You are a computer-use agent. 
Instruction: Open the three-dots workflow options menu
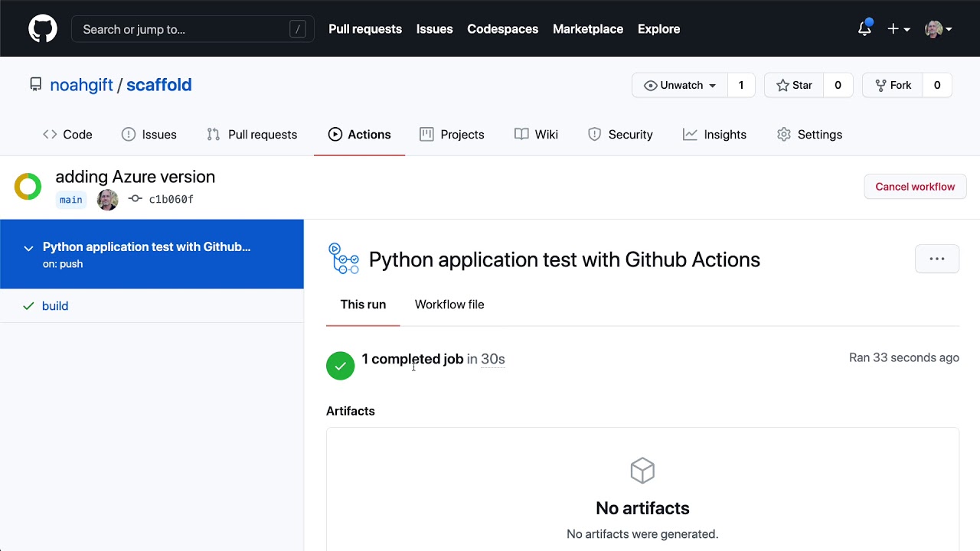pos(936,259)
